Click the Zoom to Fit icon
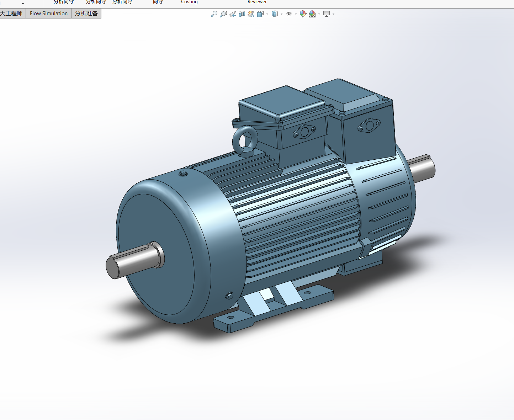 214,14
